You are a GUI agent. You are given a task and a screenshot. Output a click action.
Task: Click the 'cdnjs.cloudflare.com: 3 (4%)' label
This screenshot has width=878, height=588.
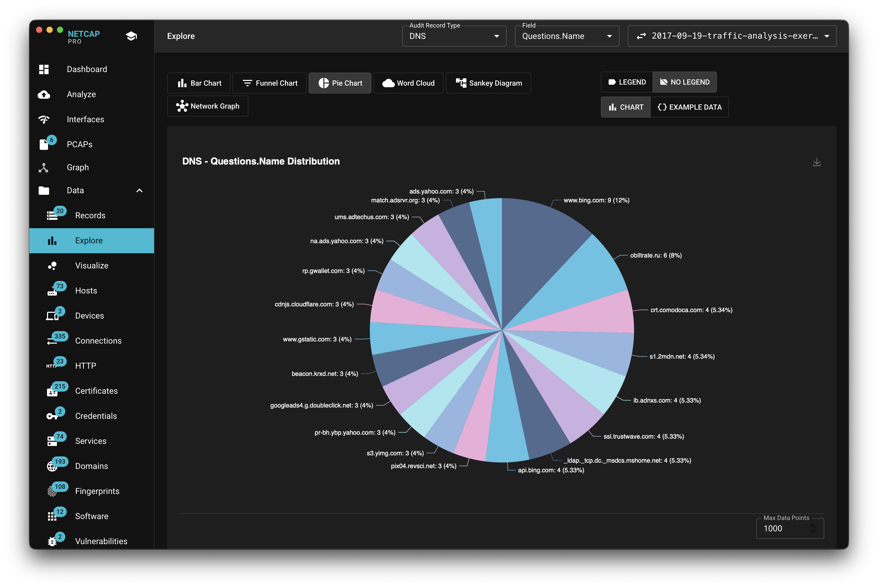(x=314, y=304)
